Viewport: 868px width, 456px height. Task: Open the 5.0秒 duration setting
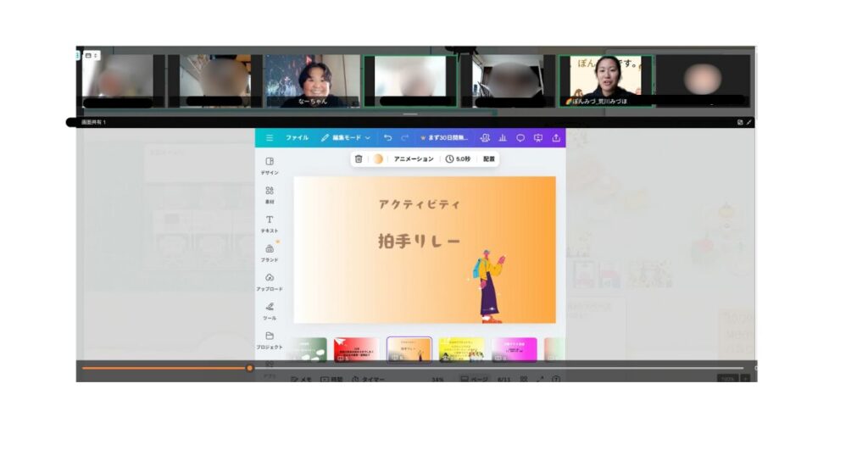click(458, 158)
